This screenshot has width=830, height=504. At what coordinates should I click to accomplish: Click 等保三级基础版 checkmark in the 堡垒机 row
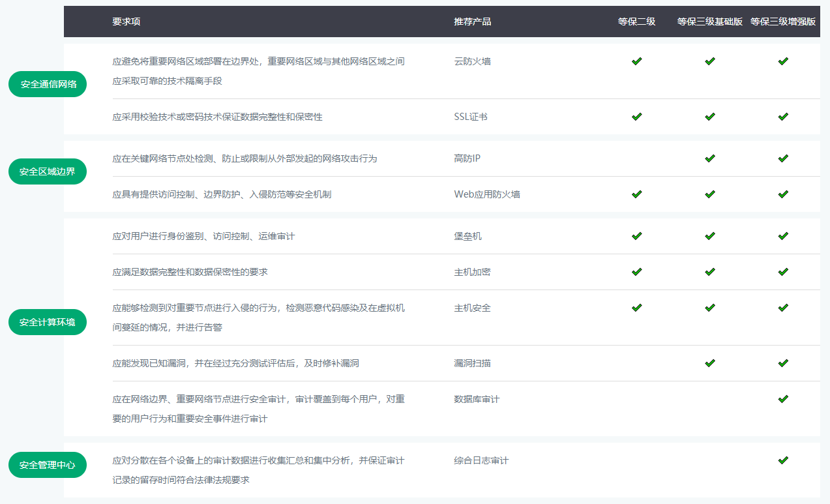pyautogui.click(x=710, y=236)
